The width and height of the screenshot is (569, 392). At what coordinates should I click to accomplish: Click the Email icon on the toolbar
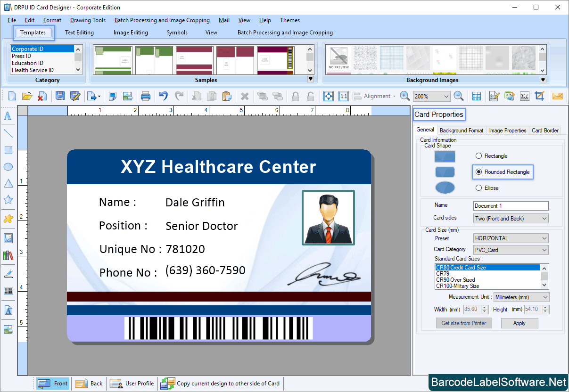pos(558,96)
